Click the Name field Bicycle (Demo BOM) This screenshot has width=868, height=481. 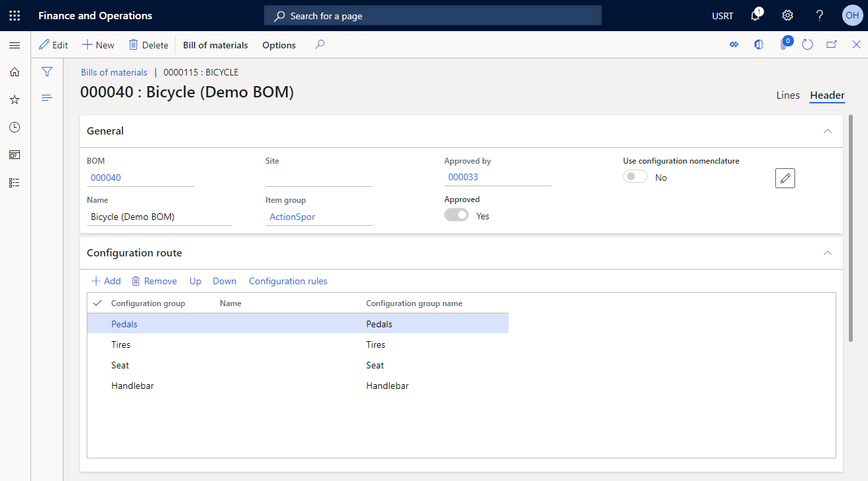[159, 217]
